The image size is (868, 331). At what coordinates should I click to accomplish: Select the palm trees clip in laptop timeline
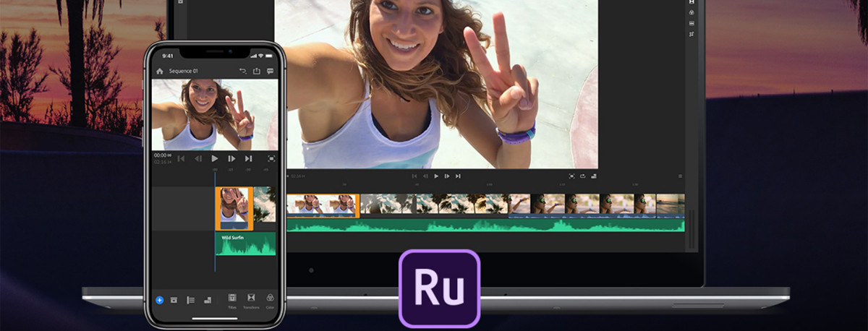click(434, 205)
